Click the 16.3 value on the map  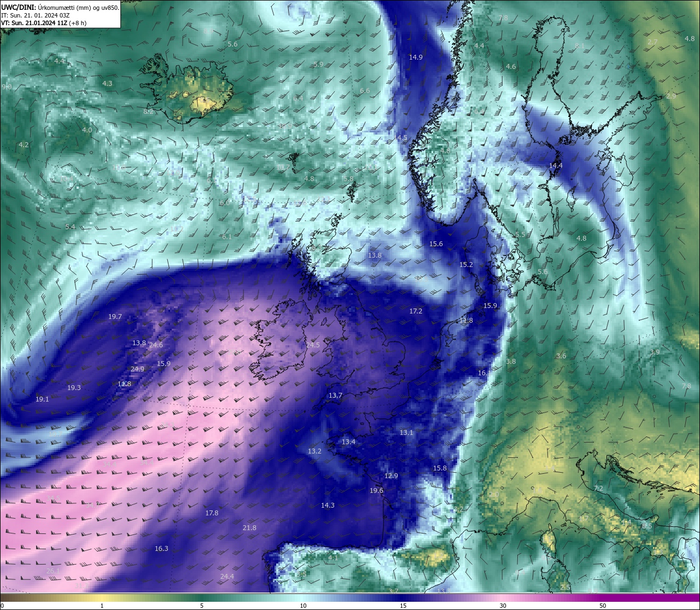point(161,549)
